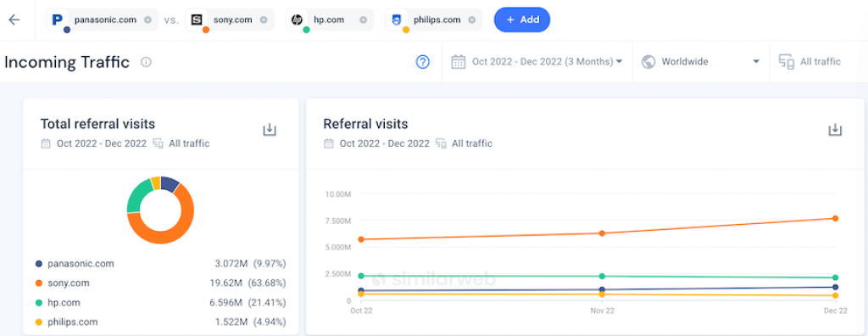Viewport: 868px width, 336px height.
Task: Click the Add competitor button
Action: [x=522, y=20]
